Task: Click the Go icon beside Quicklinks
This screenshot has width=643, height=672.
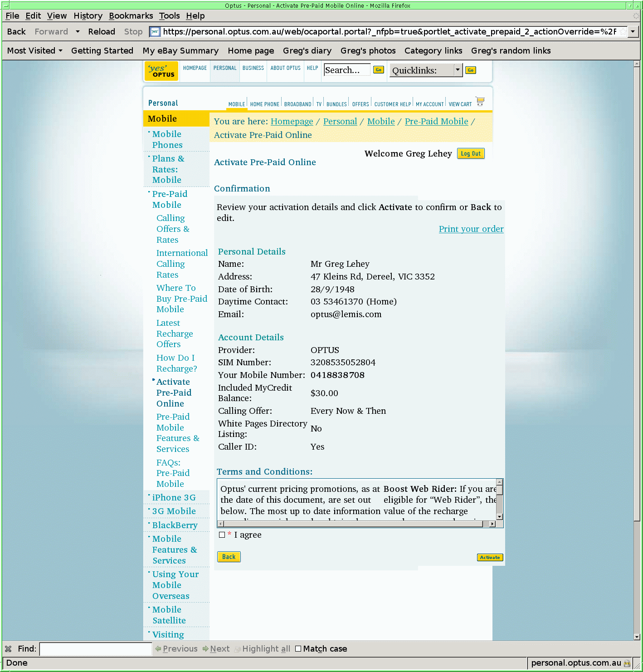Action: tap(470, 70)
